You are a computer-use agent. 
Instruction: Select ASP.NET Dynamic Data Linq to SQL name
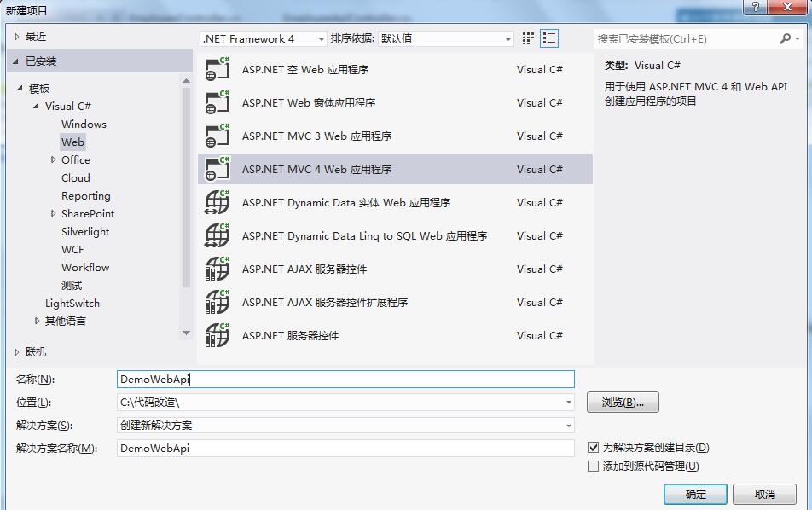[x=364, y=236]
